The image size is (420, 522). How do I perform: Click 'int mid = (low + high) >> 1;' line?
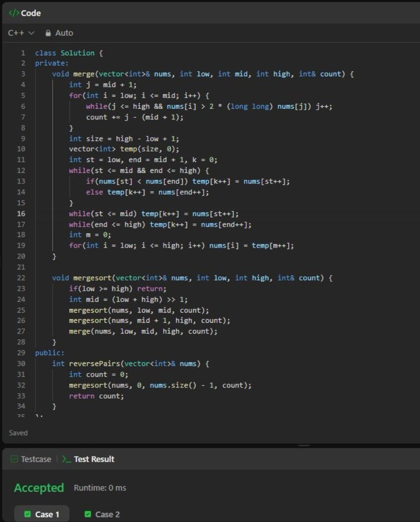(128, 299)
